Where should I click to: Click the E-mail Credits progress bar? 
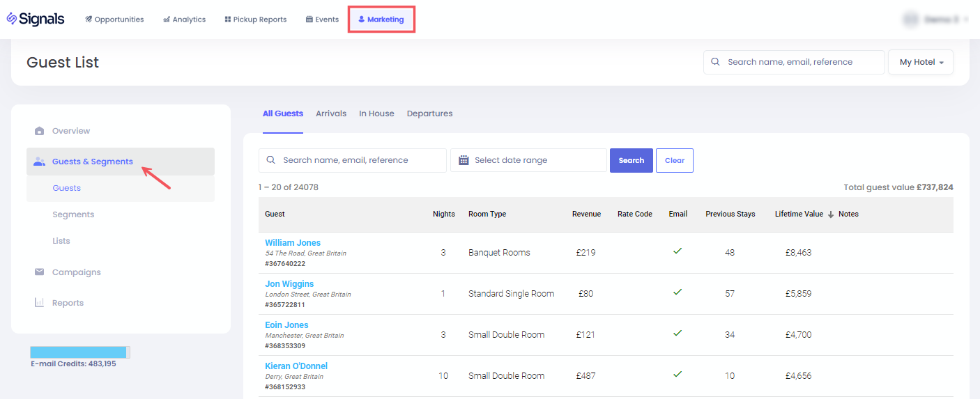click(x=79, y=352)
